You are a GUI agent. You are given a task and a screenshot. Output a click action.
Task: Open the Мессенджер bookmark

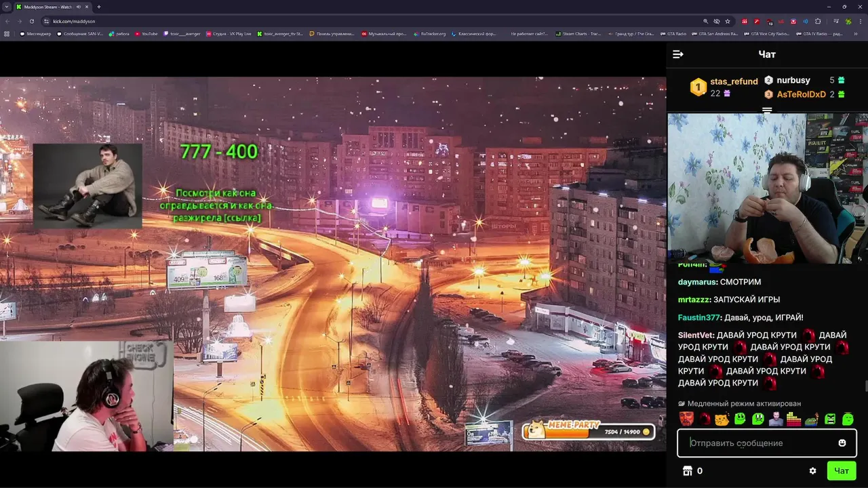pyautogui.click(x=36, y=34)
